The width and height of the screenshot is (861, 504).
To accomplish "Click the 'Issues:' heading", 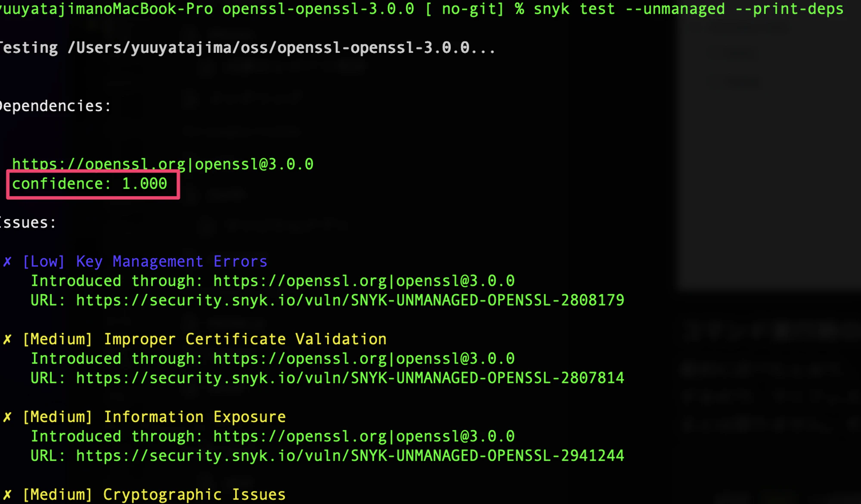I will [28, 223].
